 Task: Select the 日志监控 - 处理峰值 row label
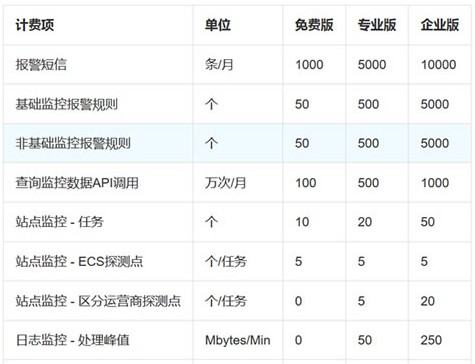tap(72, 340)
